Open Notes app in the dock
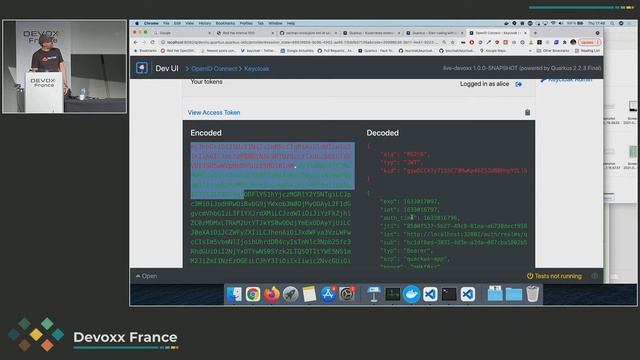 309,294
